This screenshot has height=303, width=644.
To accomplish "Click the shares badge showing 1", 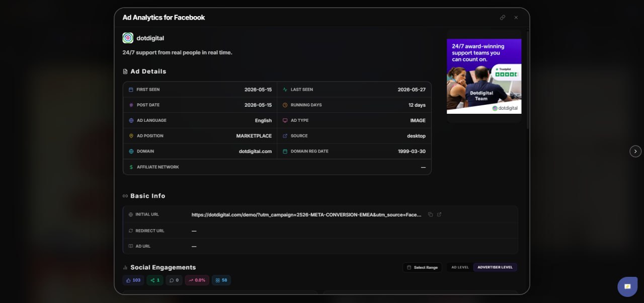I will (x=155, y=280).
